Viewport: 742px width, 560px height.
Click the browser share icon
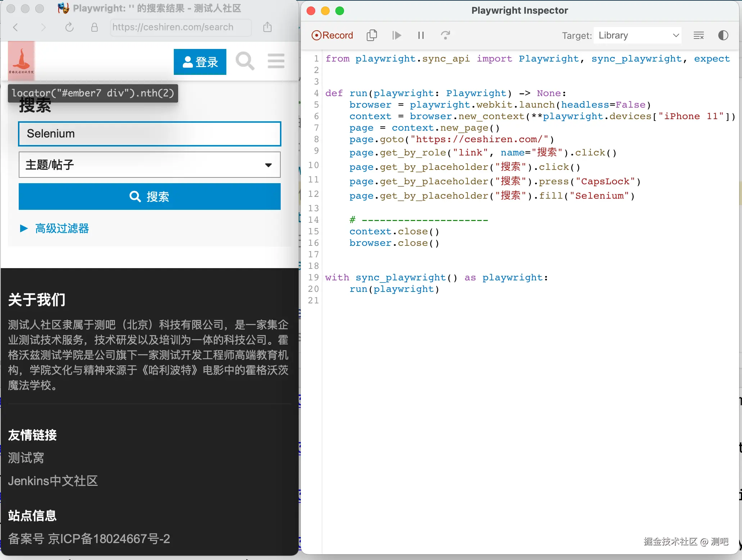pos(267,27)
